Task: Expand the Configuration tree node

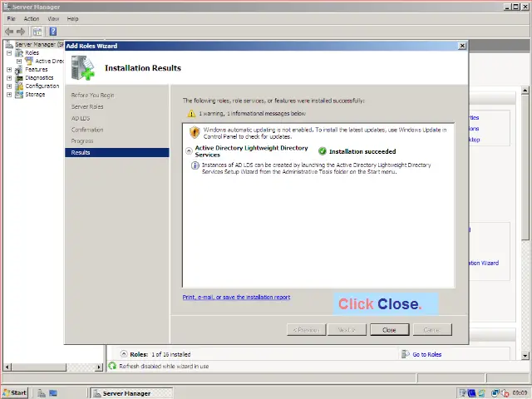Action: (9, 86)
